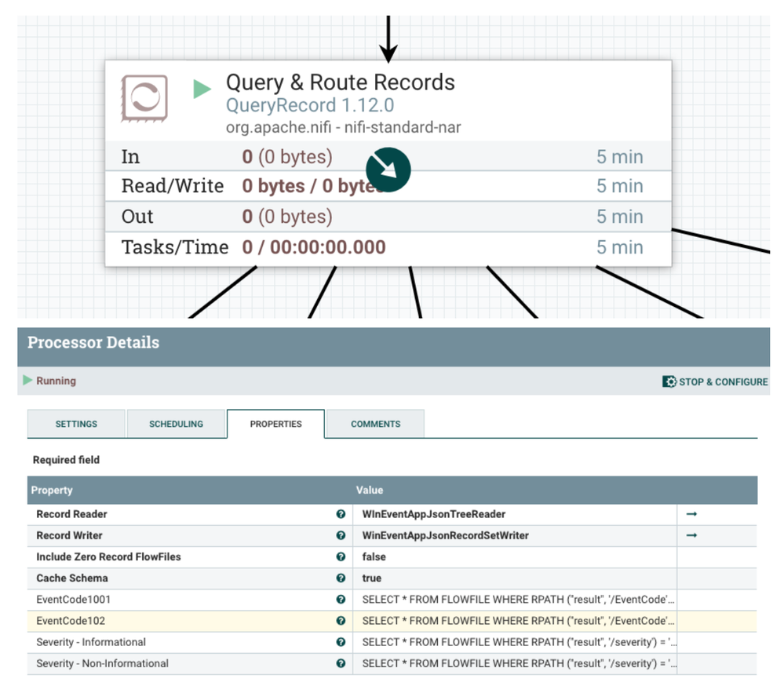Click the WInEventAppJsonTreeReader value

433,514
